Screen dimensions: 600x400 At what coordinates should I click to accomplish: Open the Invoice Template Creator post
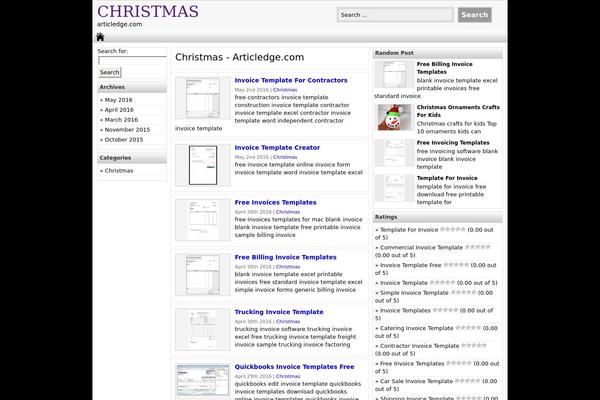(277, 148)
